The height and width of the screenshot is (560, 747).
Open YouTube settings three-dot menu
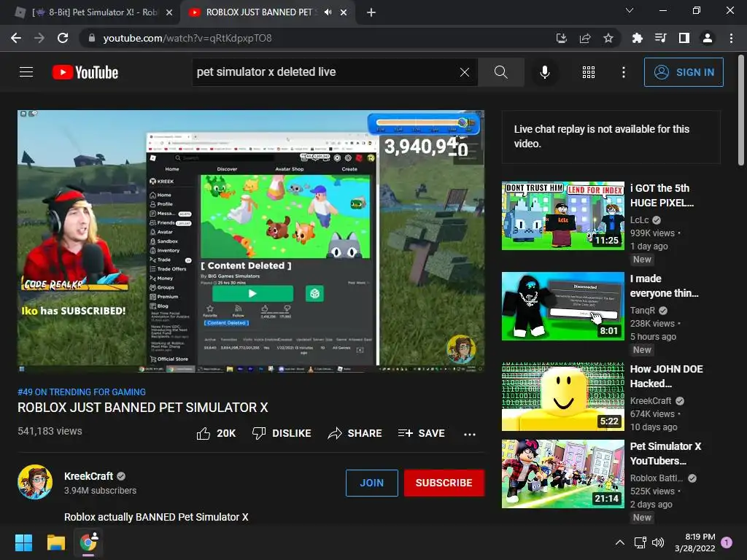[x=624, y=72]
